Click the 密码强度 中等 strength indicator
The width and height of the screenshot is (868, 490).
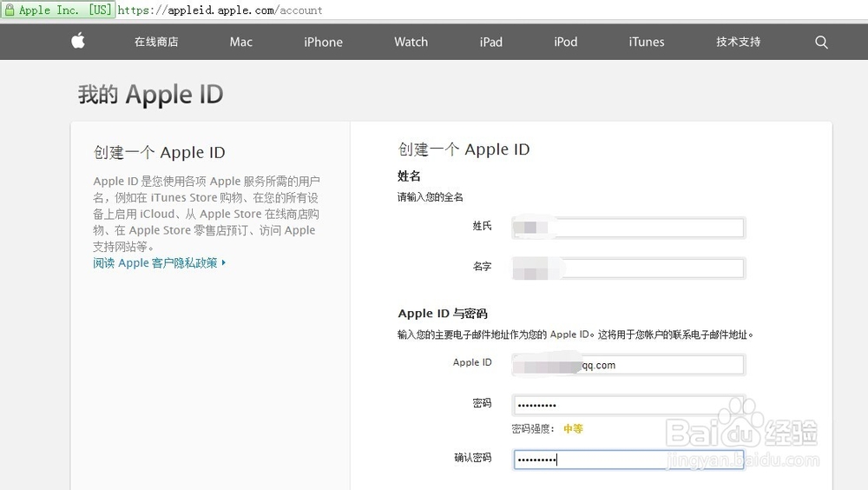pos(547,428)
